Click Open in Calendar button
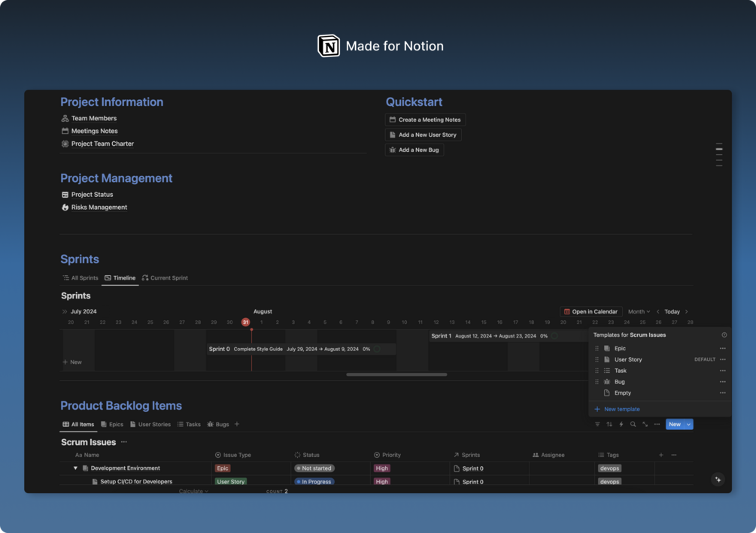Screen dimensions: 756x533 coord(591,312)
